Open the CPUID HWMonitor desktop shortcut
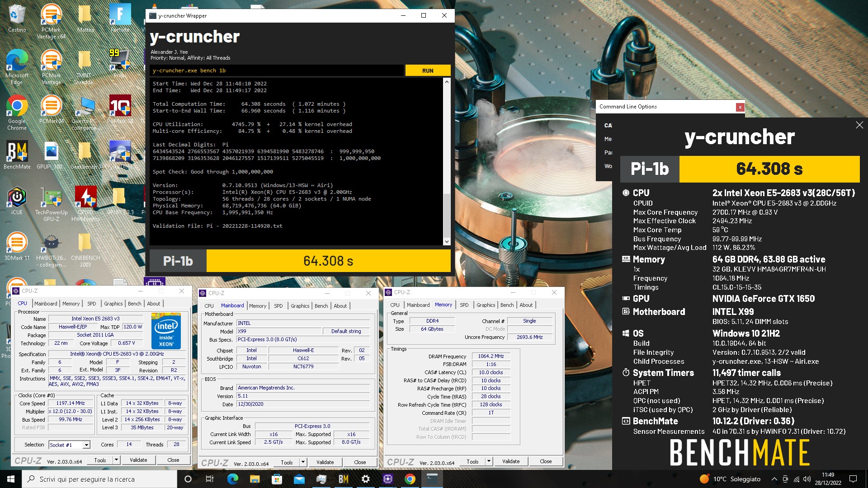 coord(85,204)
